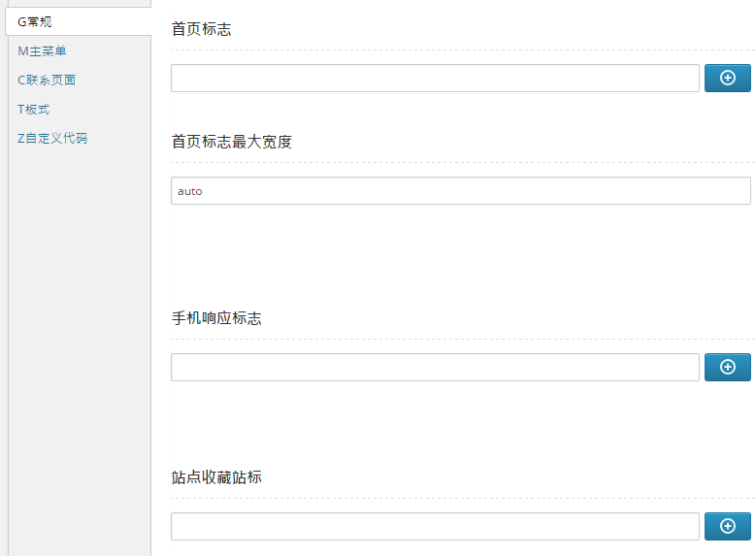
Task: Select the G常规 tab
Action: pyautogui.click(x=79, y=21)
